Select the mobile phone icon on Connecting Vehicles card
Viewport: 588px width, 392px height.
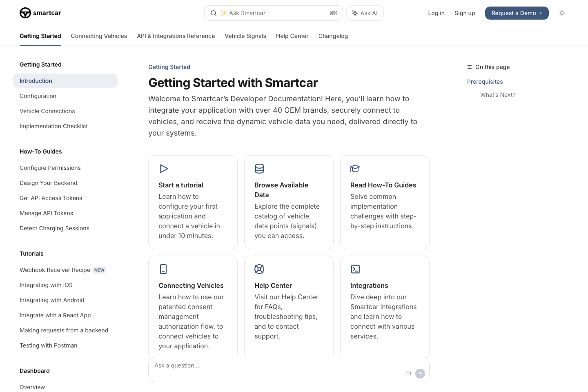click(163, 269)
